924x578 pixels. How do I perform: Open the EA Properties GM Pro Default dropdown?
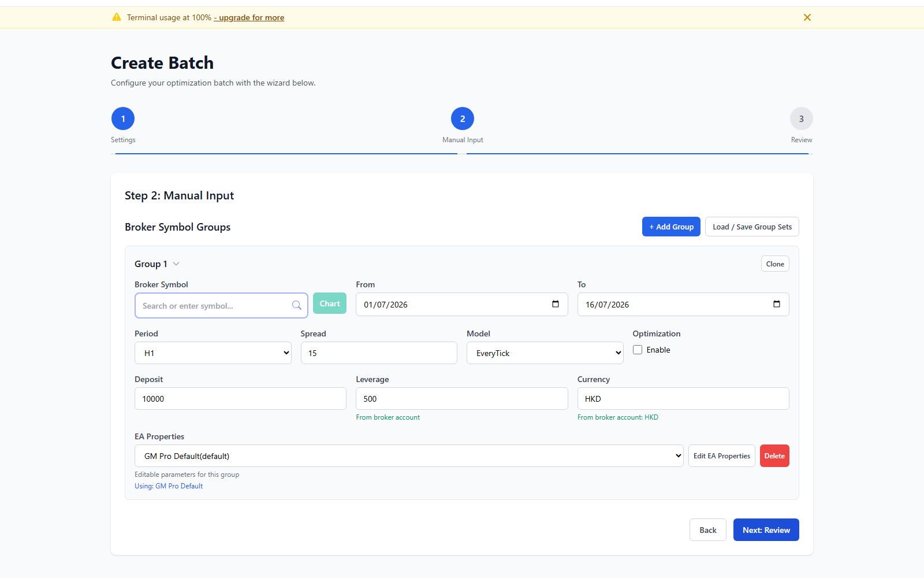tap(409, 456)
